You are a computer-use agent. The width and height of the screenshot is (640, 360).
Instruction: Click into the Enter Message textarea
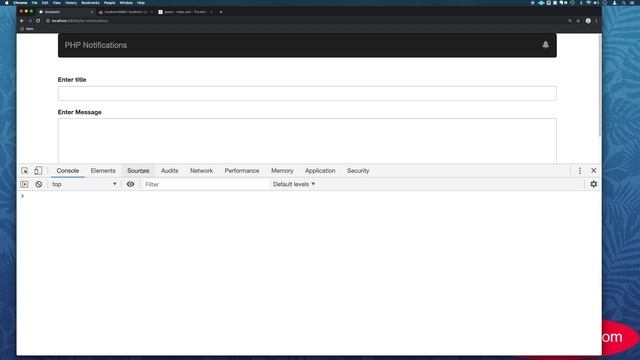(x=307, y=141)
